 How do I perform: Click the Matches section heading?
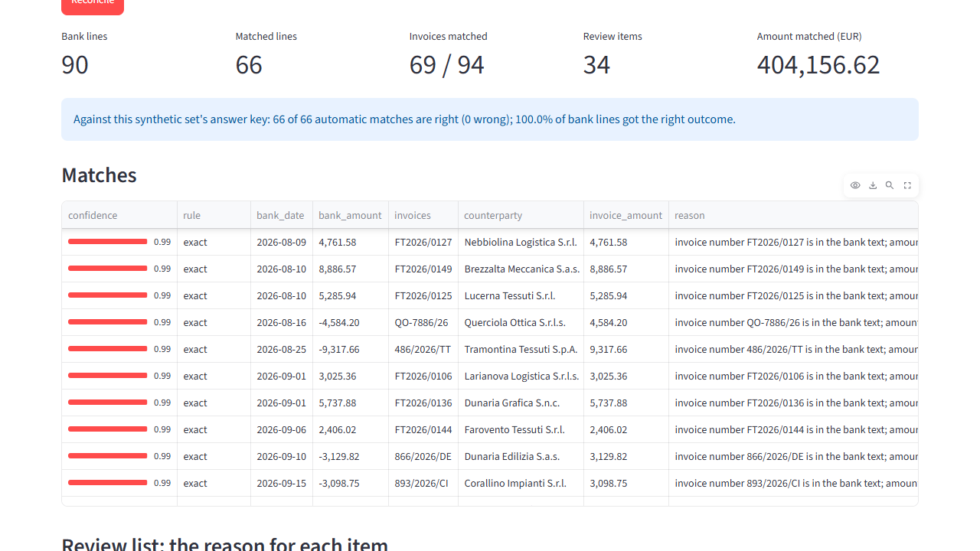click(x=99, y=175)
